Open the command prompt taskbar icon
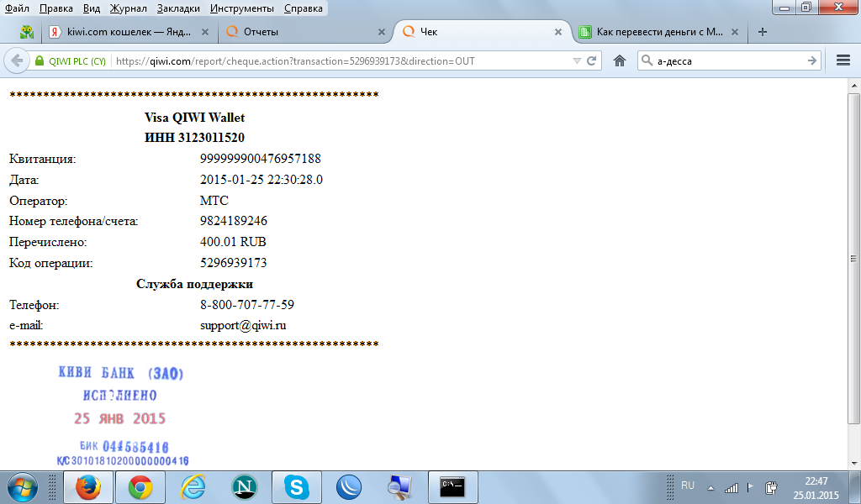This screenshot has height=504, width=861. point(452,487)
